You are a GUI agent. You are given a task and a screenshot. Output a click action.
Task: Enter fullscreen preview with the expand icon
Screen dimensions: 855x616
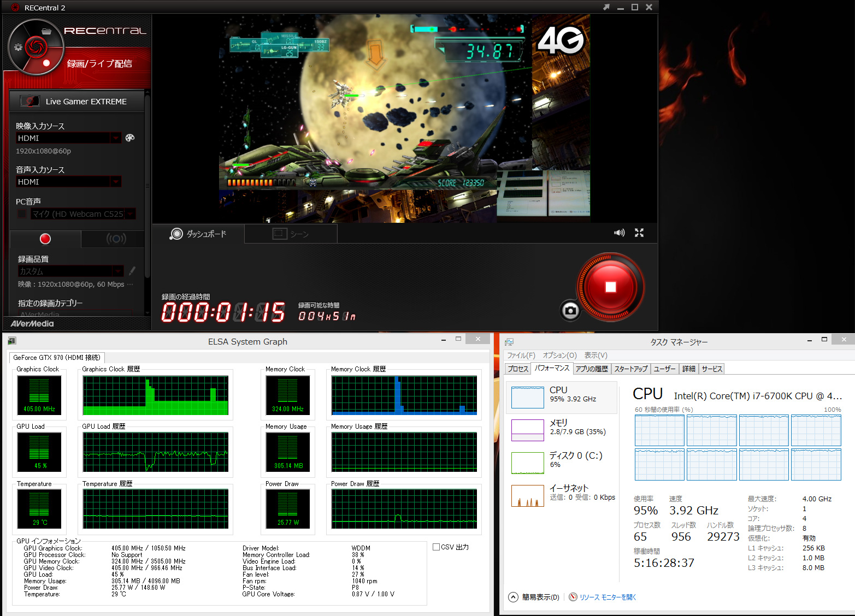(x=639, y=233)
